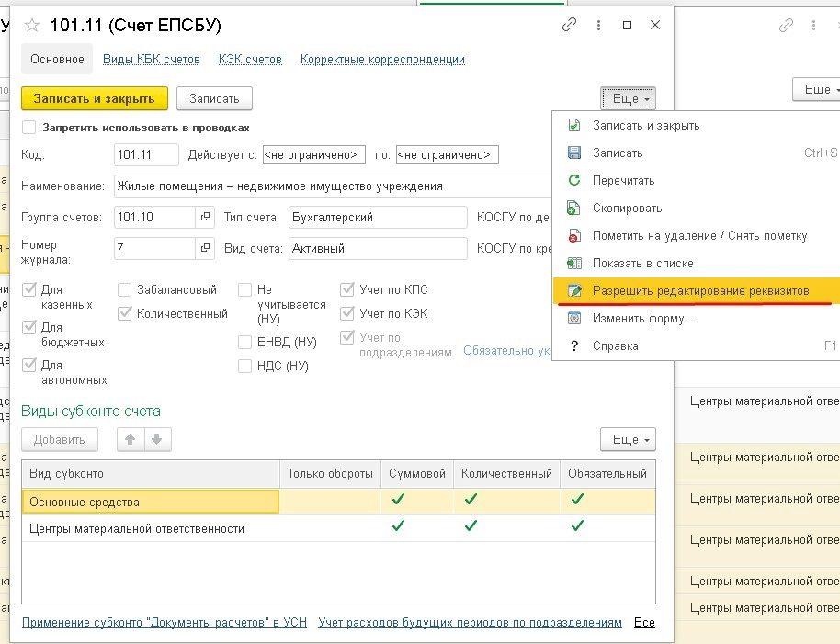Image resolution: width=840 pixels, height=644 pixels.
Task: Open Еще dropdown in background window
Action: click(818, 89)
